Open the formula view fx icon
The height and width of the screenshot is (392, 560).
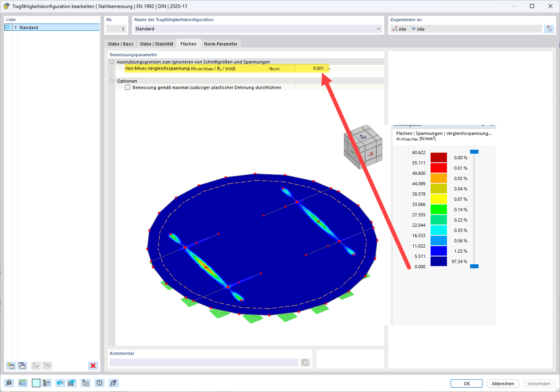[x=113, y=383]
